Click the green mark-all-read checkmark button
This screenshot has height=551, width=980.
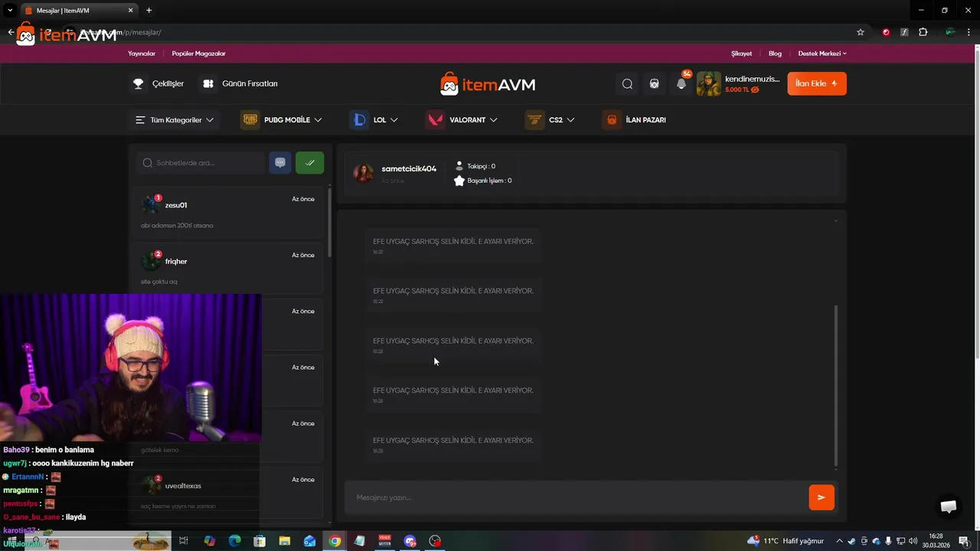(309, 163)
